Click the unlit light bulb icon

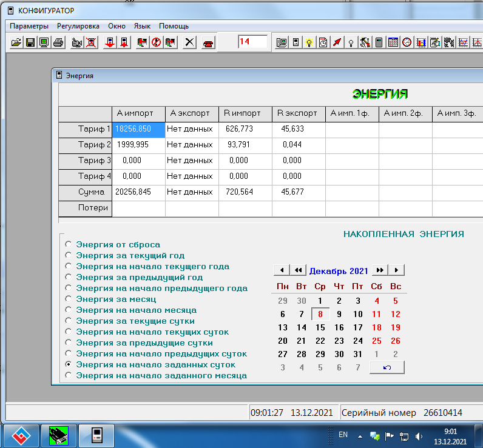351,42
